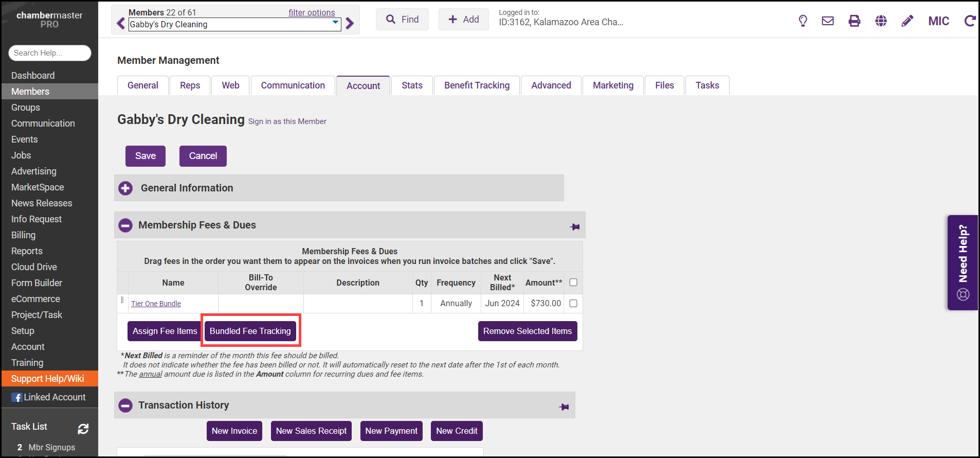Click the pencil edit icon

pyautogui.click(x=907, y=21)
